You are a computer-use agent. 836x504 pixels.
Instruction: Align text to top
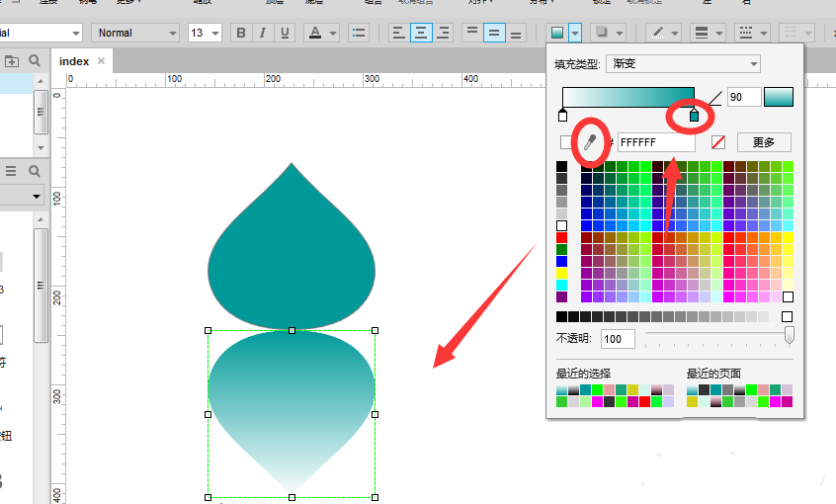[x=472, y=33]
